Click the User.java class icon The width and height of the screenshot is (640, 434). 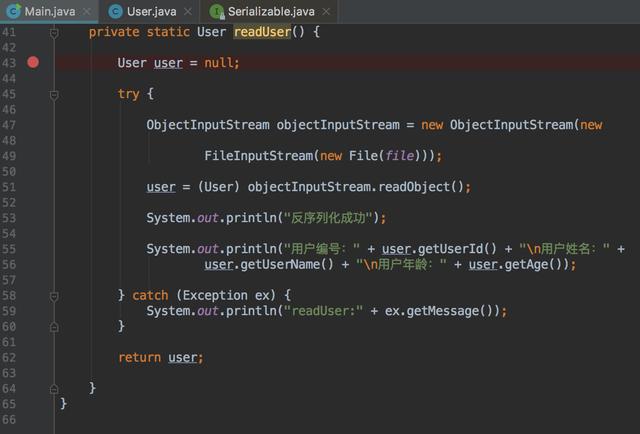116,12
